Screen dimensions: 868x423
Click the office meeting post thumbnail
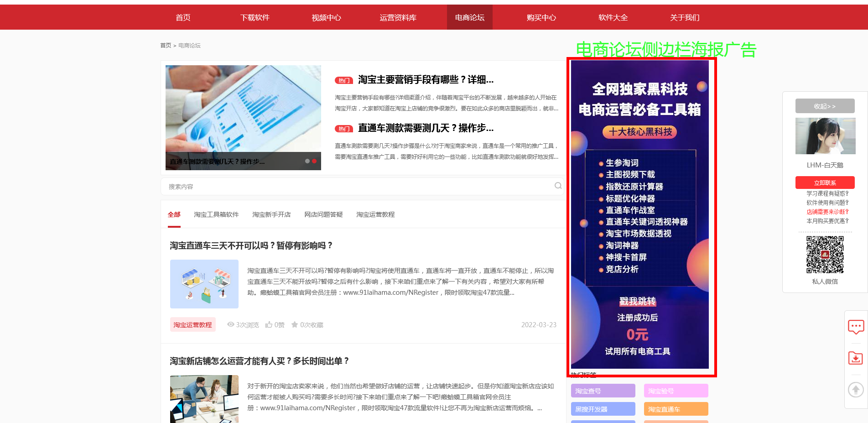pos(204,399)
